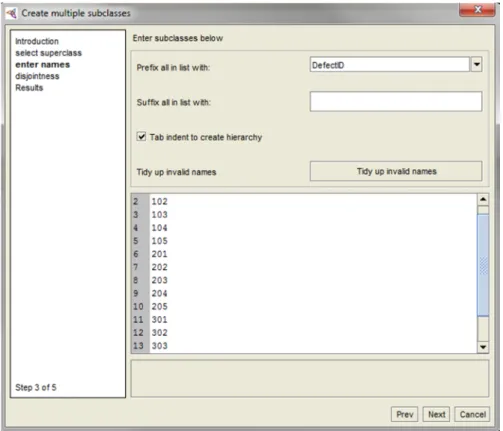Go to the Prev step
The width and height of the screenshot is (503, 431).
pyautogui.click(x=404, y=414)
